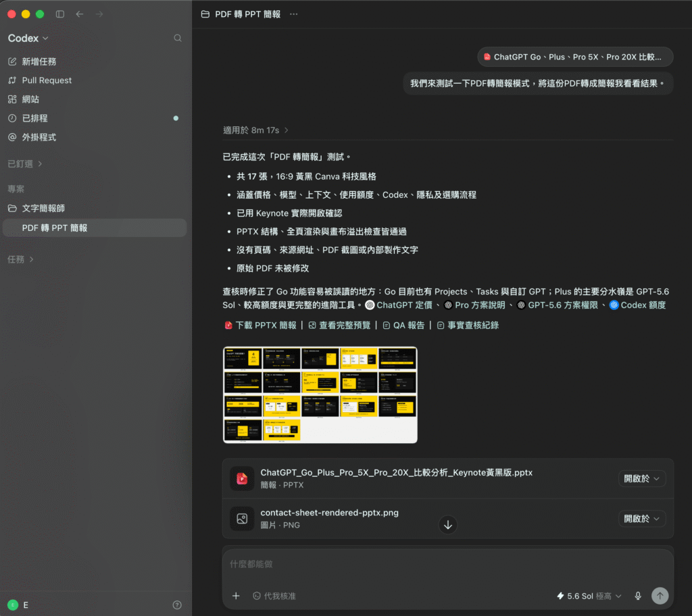The width and height of the screenshot is (692, 616).
Task: Click the plus attach button
Action: (236, 596)
